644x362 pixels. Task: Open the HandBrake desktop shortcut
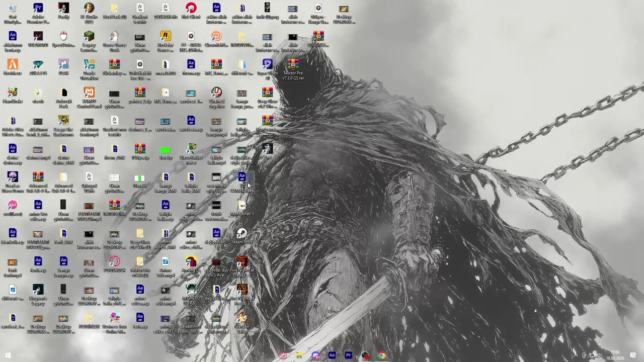coord(13,96)
